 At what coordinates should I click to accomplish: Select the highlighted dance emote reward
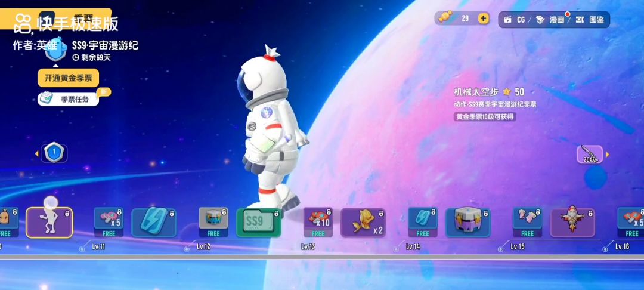click(49, 223)
